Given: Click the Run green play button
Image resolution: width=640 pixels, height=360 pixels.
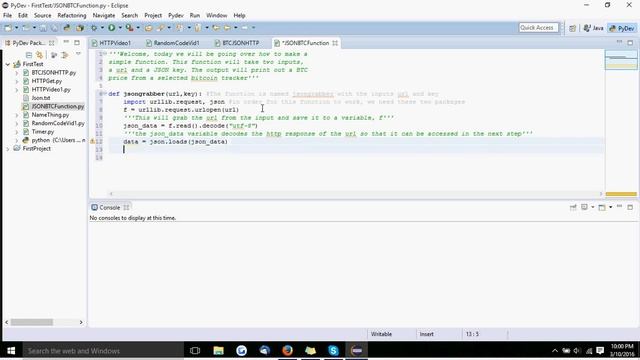Looking at the screenshot, I should pos(111,28).
